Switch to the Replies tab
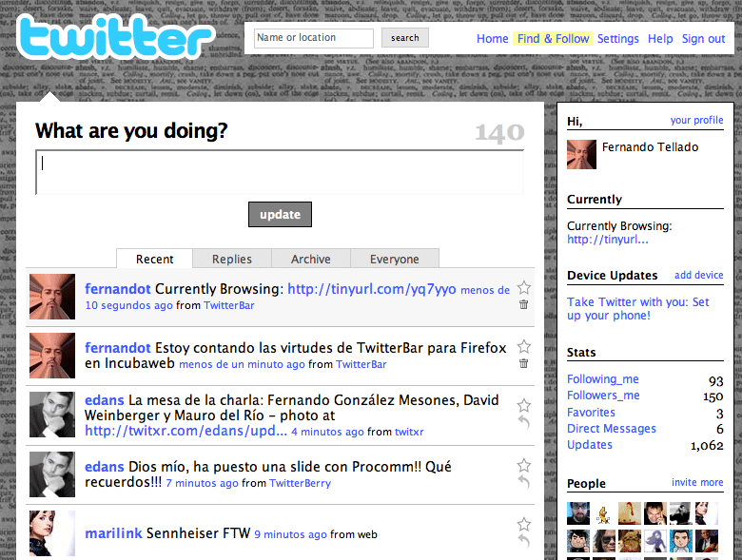This screenshot has height=560, width=742. [x=232, y=259]
